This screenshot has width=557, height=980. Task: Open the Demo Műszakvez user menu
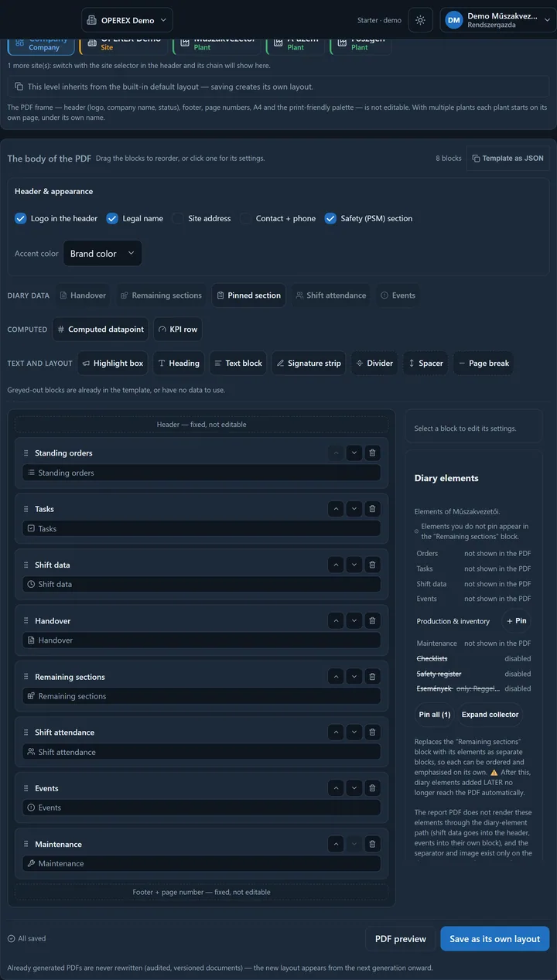point(498,20)
